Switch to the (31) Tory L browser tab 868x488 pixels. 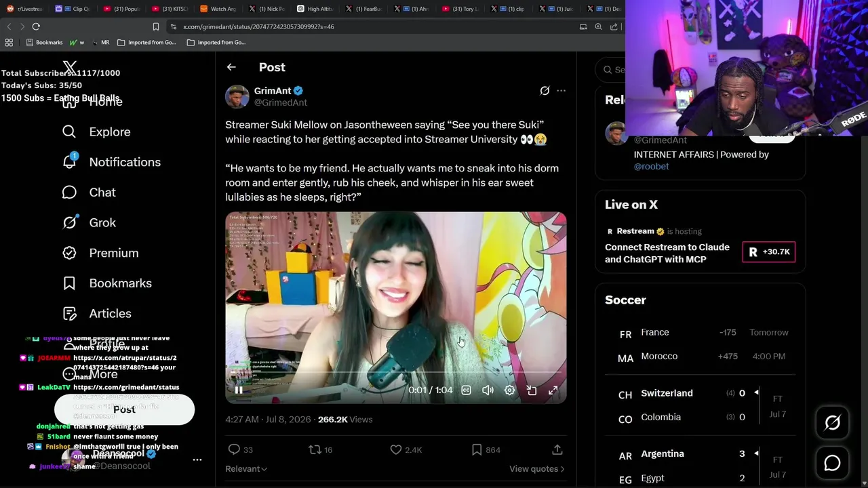462,9
